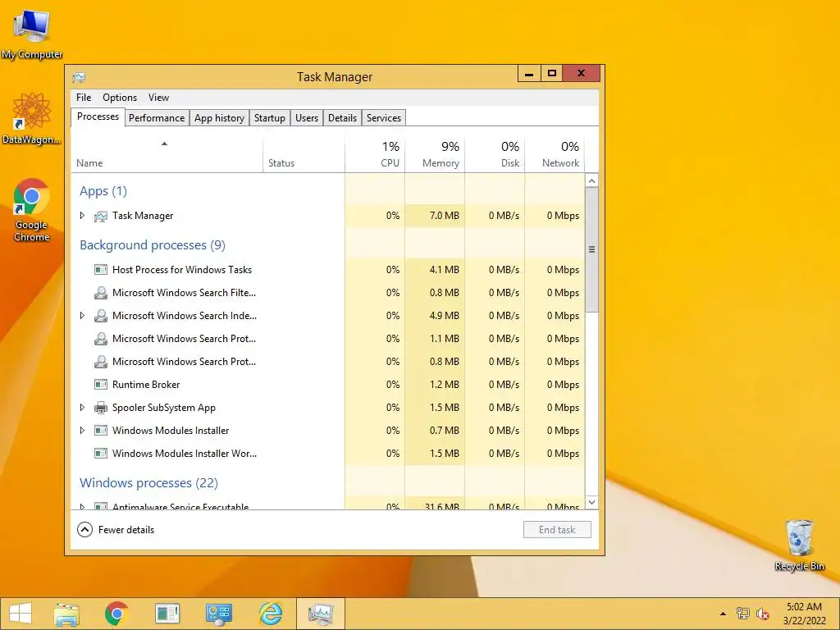Expand Antimalware Service Executable row

click(82, 506)
